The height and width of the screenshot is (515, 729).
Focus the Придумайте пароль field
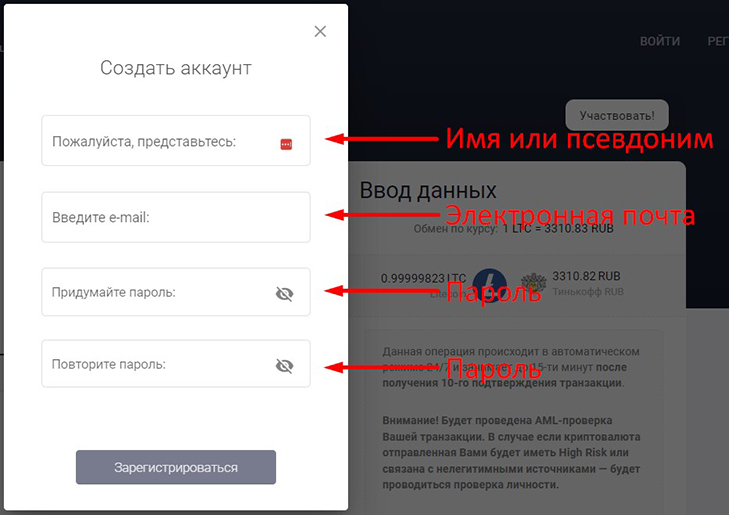(176, 292)
